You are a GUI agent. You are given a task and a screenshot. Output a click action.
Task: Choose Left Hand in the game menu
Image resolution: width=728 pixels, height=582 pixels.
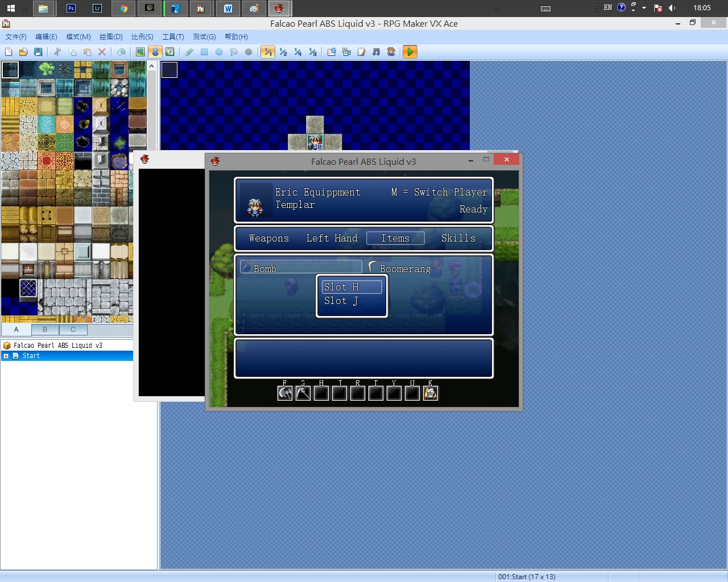point(332,239)
